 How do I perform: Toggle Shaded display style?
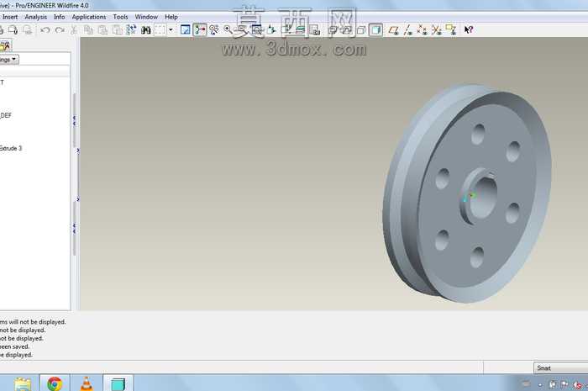point(375,30)
